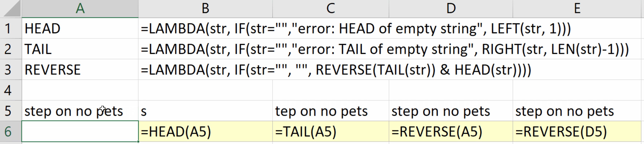Click the =REVERSE(A5) cell
Viewport: 644px width, 144px height.
(x=451, y=131)
